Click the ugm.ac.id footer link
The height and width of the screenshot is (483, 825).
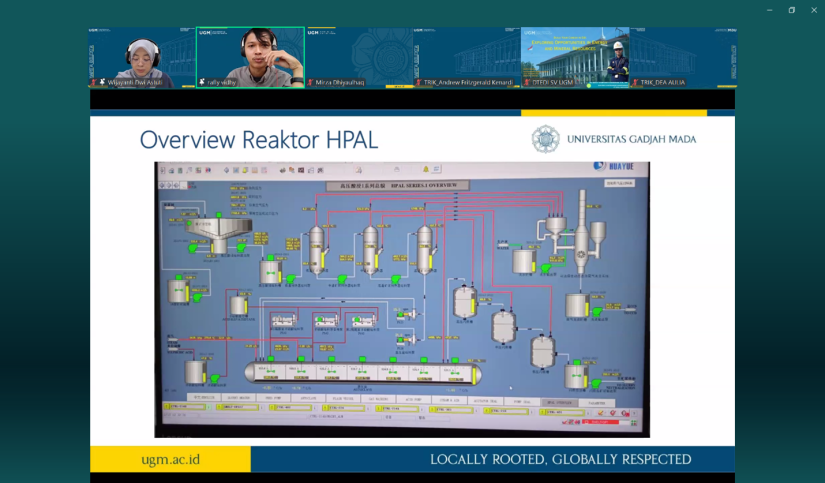pos(170,459)
